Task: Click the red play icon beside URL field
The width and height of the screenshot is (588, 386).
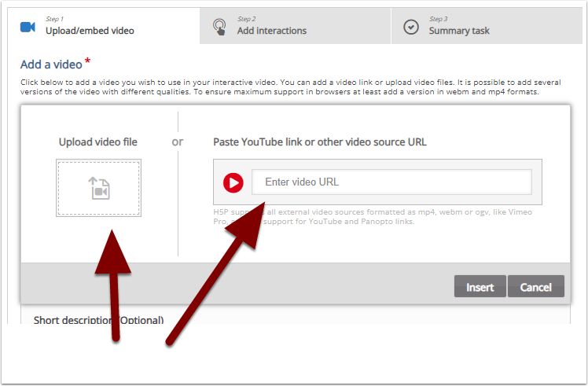Action: pyautogui.click(x=233, y=182)
